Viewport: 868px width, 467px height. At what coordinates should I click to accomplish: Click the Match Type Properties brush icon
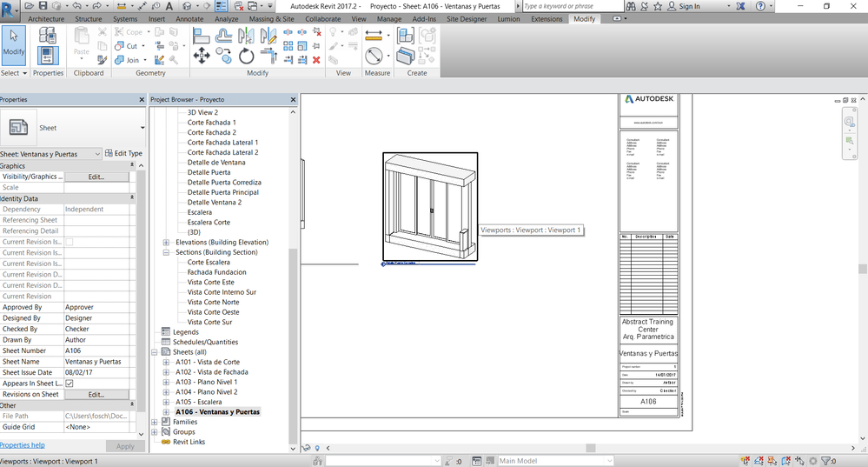point(102,60)
